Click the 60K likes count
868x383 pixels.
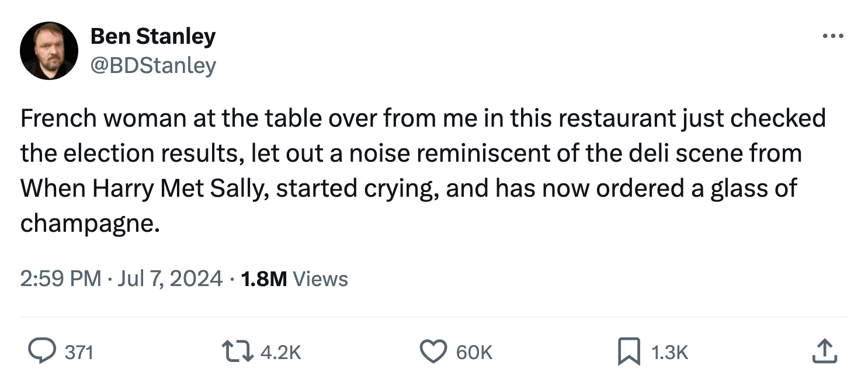coord(474,352)
